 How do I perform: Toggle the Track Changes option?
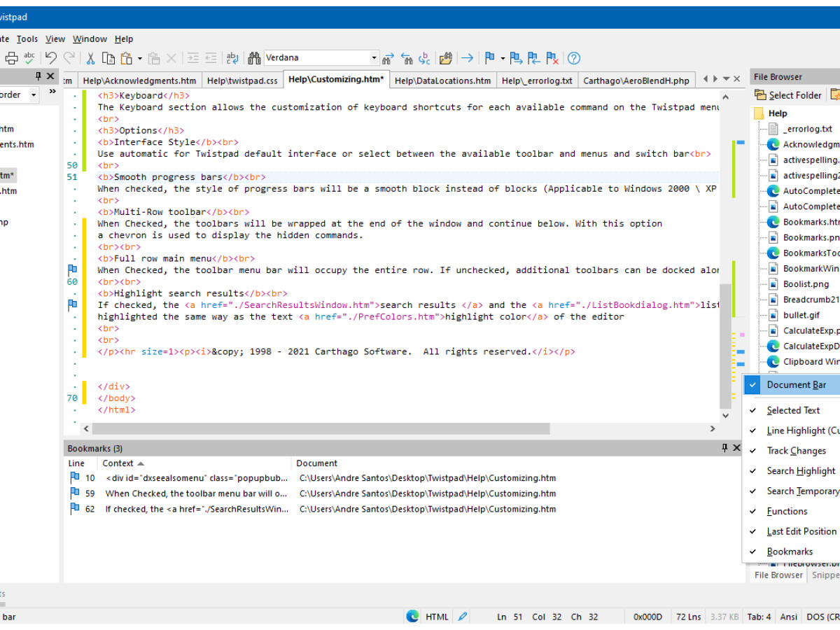click(x=796, y=451)
